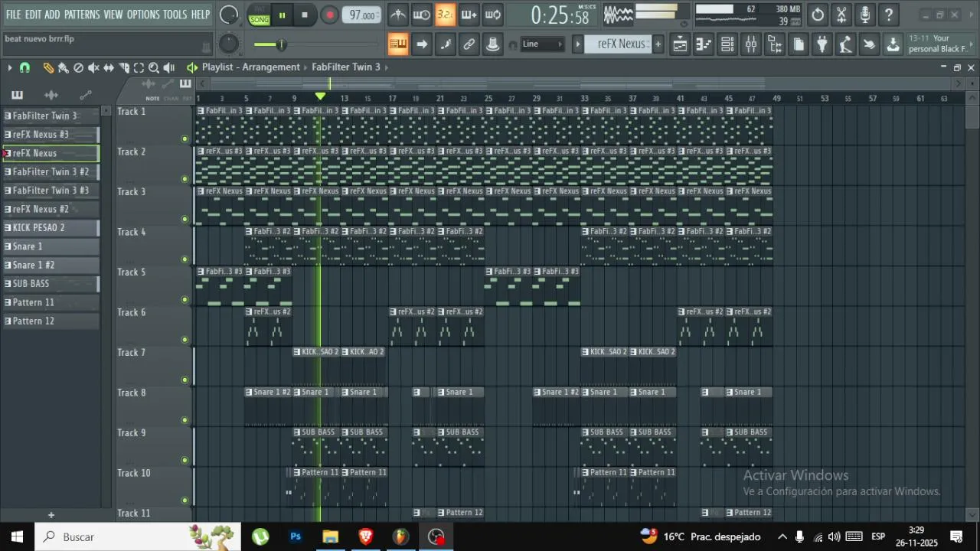Click the wait-for-input icon
980x551 pixels.
point(422,15)
